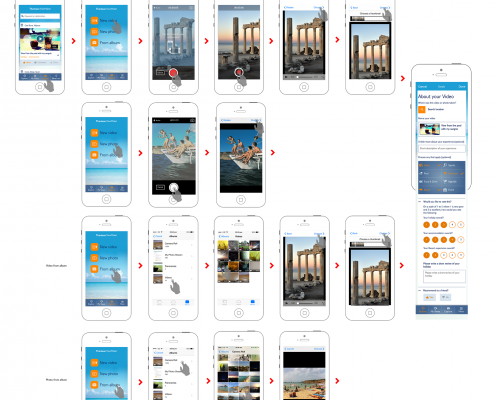
Task: Tap Explore tab on the home feed screen
Action: (x=24, y=77)
